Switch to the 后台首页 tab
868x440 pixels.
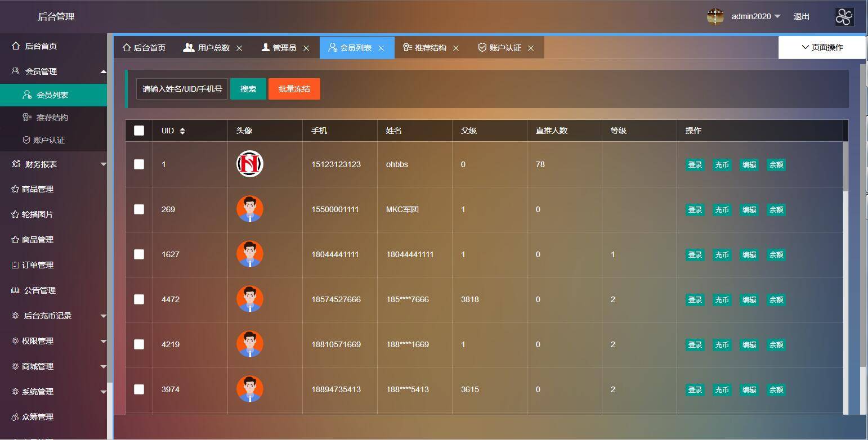144,48
